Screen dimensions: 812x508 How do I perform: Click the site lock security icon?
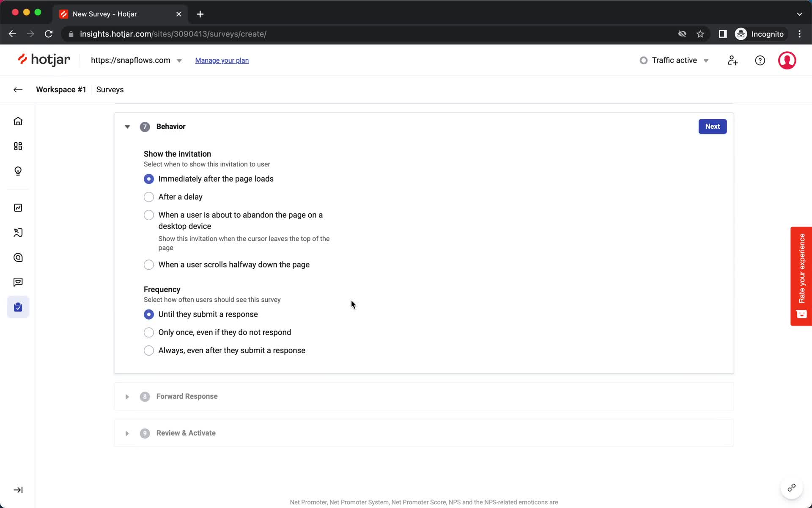coord(71,34)
